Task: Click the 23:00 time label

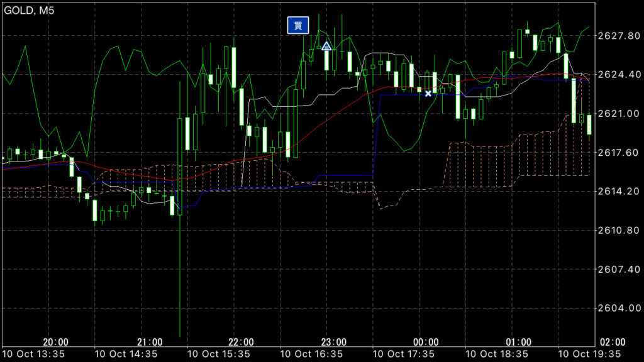Action: [334, 342]
